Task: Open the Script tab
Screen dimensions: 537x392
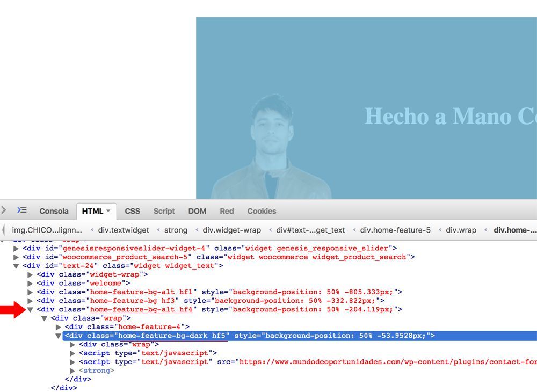Action: pos(164,211)
